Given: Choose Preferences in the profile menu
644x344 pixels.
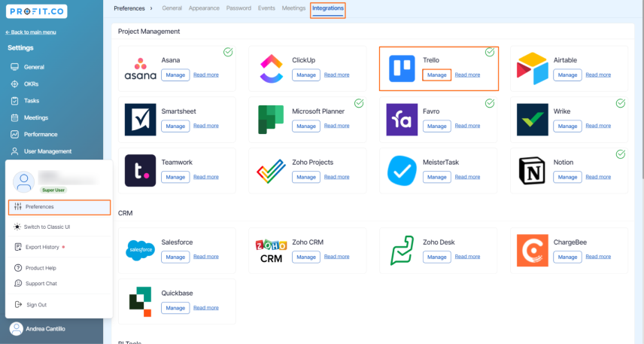Looking at the screenshot, I should 59,207.
